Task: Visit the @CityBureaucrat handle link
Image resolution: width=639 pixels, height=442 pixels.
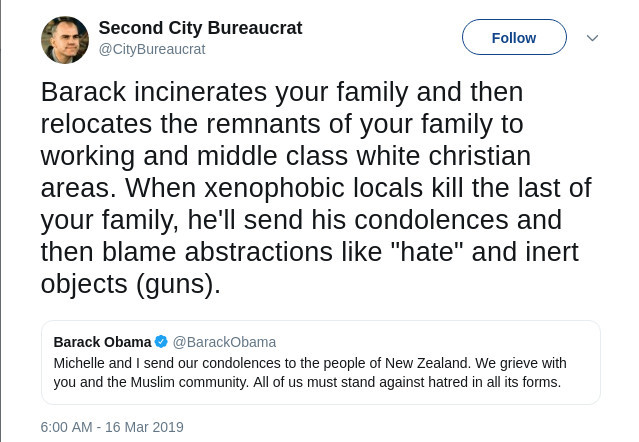Action: tap(152, 48)
